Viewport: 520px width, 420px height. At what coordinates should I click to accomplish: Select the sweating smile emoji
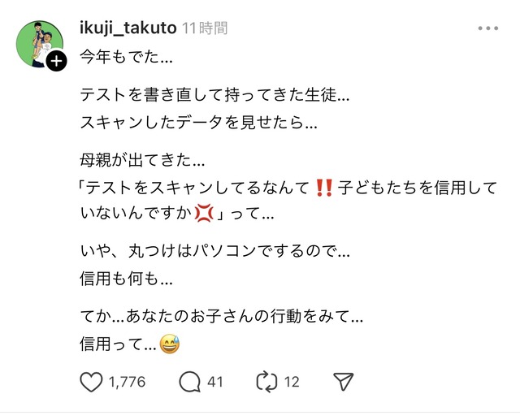(x=170, y=344)
